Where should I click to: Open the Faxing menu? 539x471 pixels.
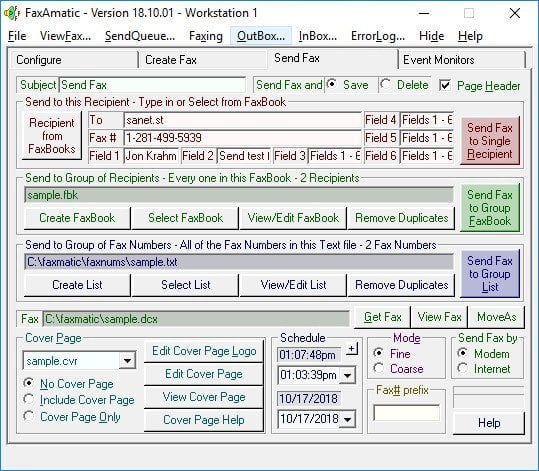pyautogui.click(x=206, y=36)
